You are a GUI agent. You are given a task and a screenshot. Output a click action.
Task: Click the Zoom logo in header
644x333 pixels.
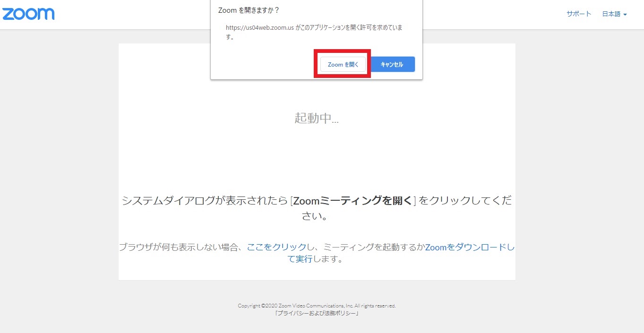click(28, 14)
